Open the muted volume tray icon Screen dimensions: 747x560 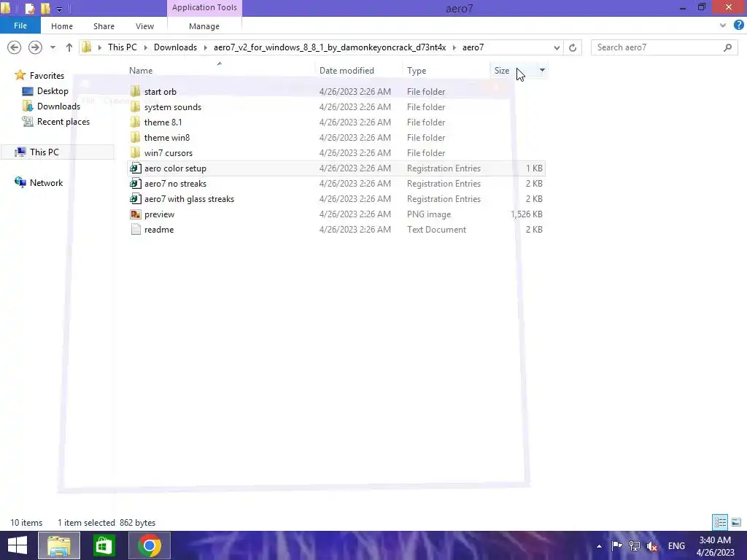tap(651, 546)
